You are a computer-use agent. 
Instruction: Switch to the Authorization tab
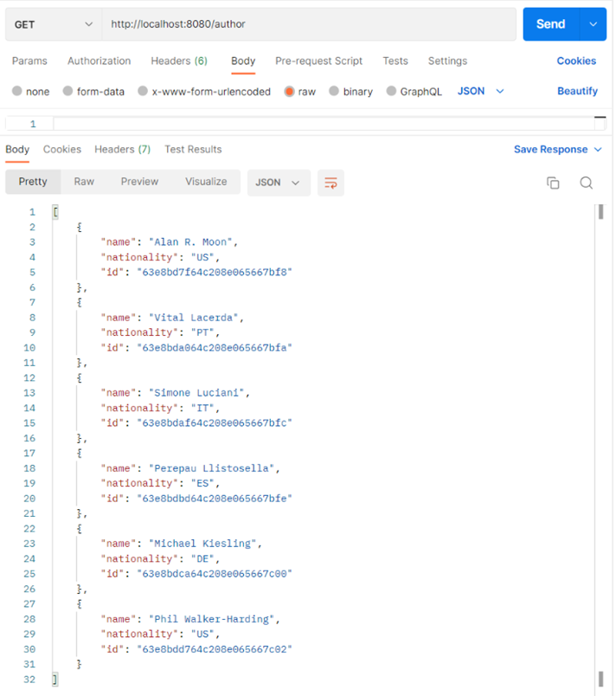[x=99, y=61]
